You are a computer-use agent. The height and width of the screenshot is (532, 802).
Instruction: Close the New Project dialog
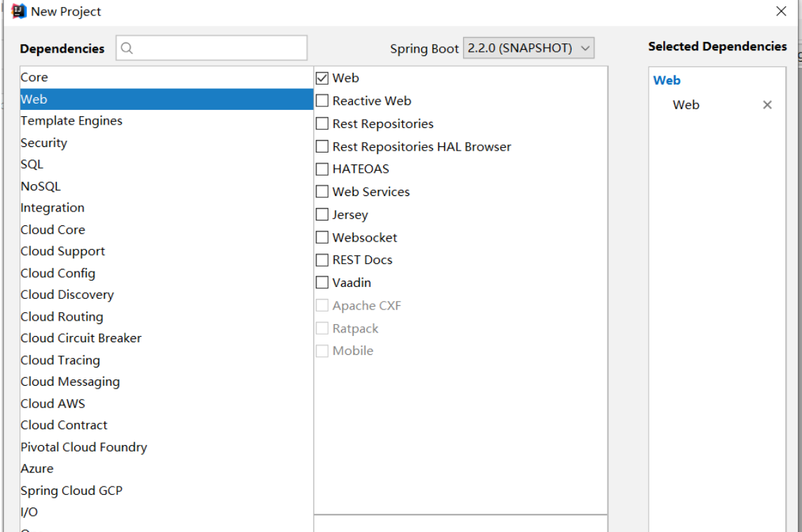coord(781,11)
